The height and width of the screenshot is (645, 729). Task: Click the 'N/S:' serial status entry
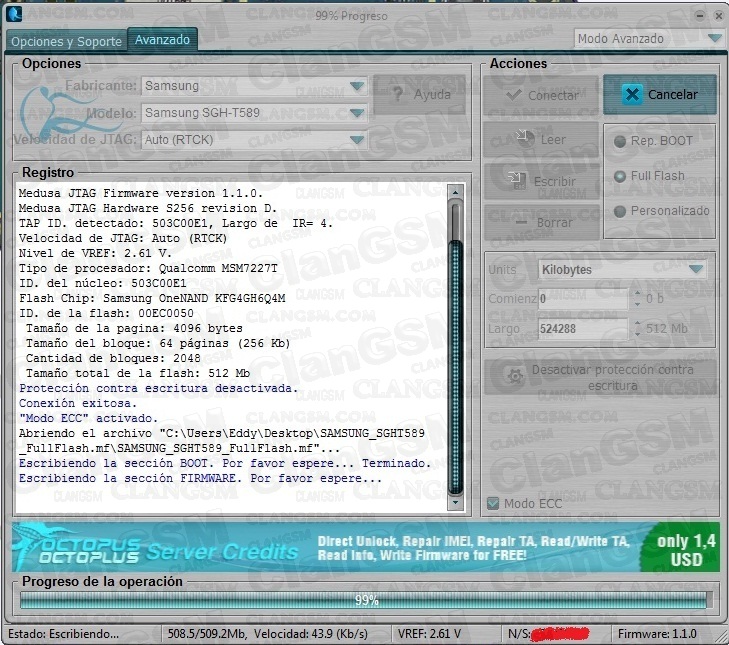click(549, 634)
